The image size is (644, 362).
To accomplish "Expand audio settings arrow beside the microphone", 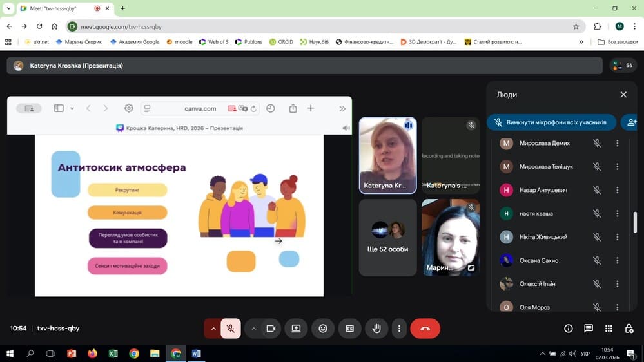I will tap(213, 329).
